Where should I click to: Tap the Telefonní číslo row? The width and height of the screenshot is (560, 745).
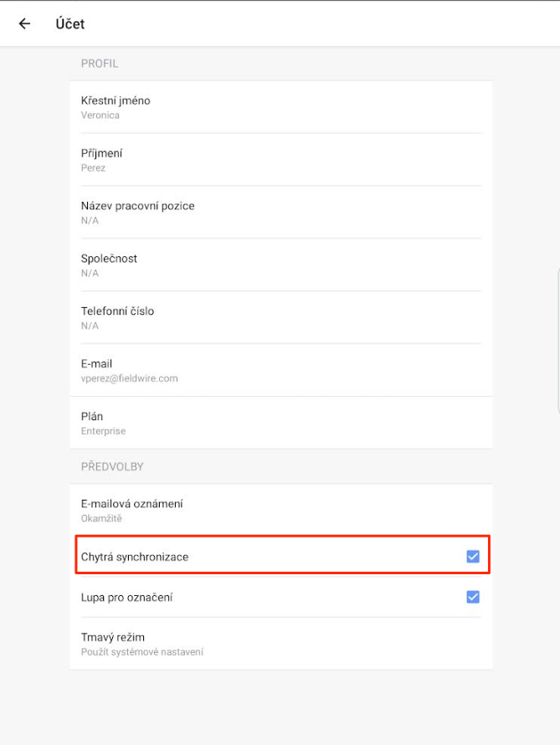(x=280, y=318)
